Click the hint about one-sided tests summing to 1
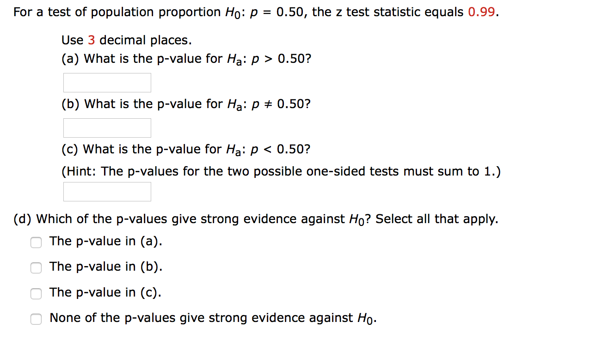Image resolution: width=602 pixels, height=364 pixels. [x=281, y=171]
